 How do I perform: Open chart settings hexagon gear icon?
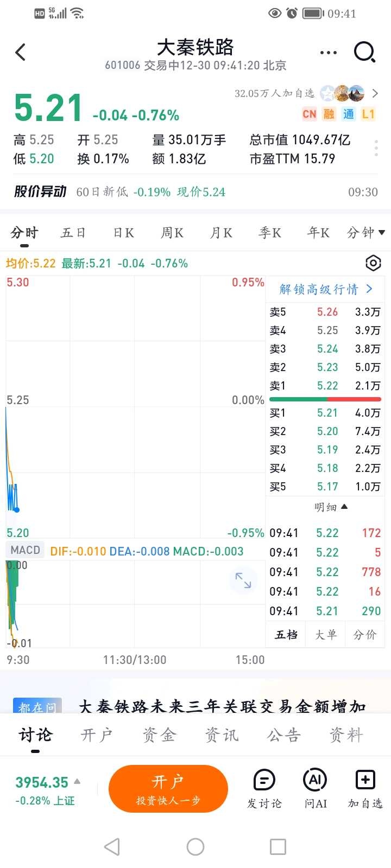click(x=373, y=264)
